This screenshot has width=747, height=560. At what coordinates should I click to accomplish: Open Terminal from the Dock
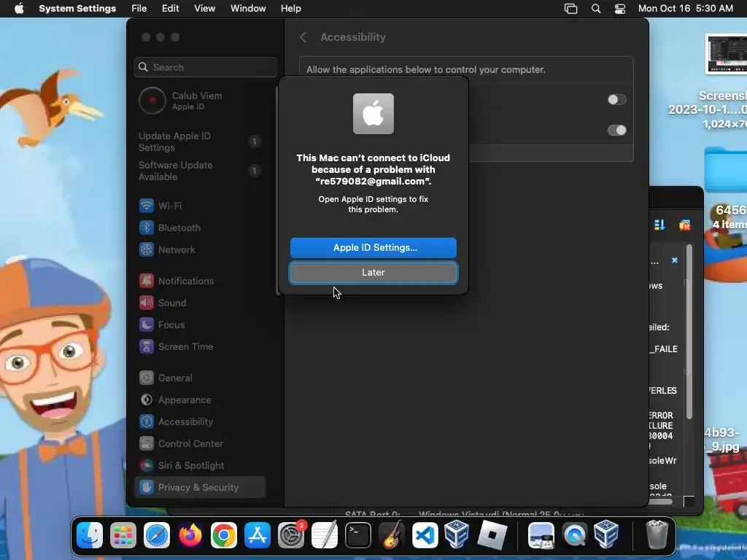pyautogui.click(x=357, y=534)
